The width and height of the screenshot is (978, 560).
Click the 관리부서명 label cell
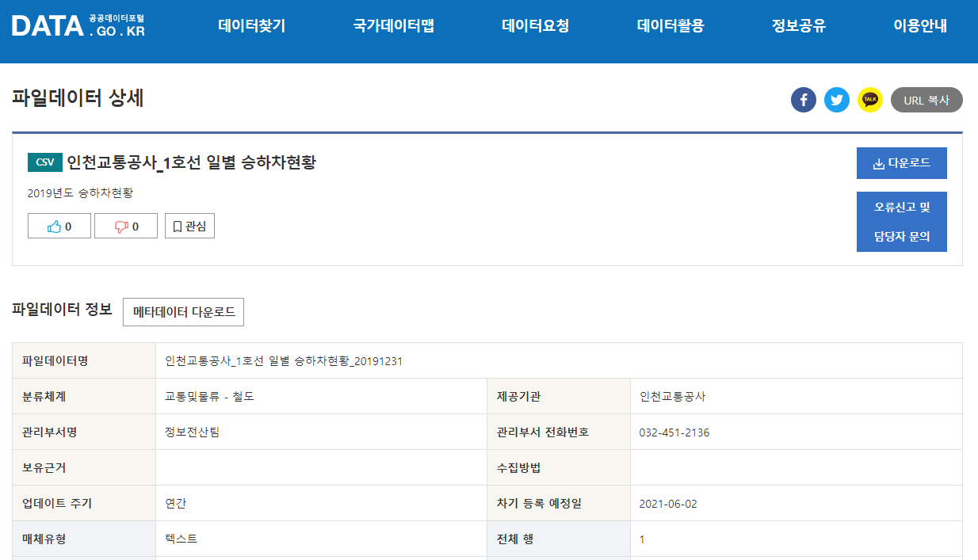click(84, 432)
